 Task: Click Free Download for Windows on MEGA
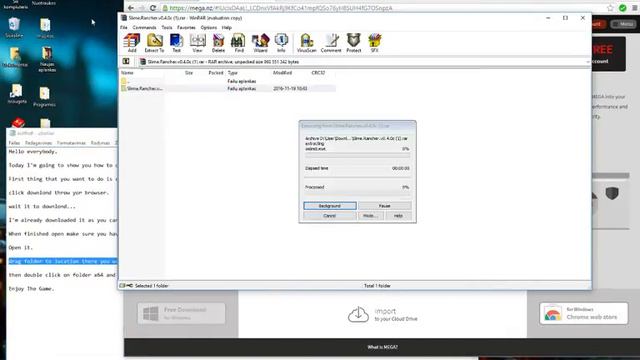(181, 313)
